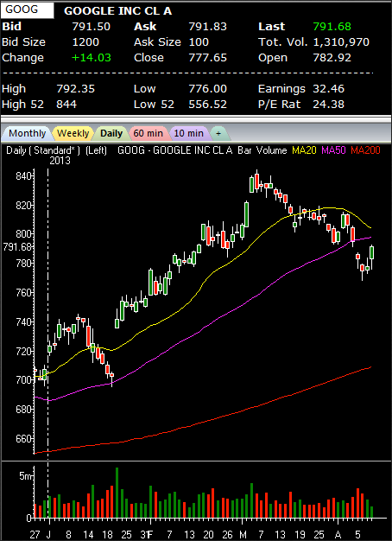Click the Low value 776.00
392x541 pixels.
coord(208,89)
